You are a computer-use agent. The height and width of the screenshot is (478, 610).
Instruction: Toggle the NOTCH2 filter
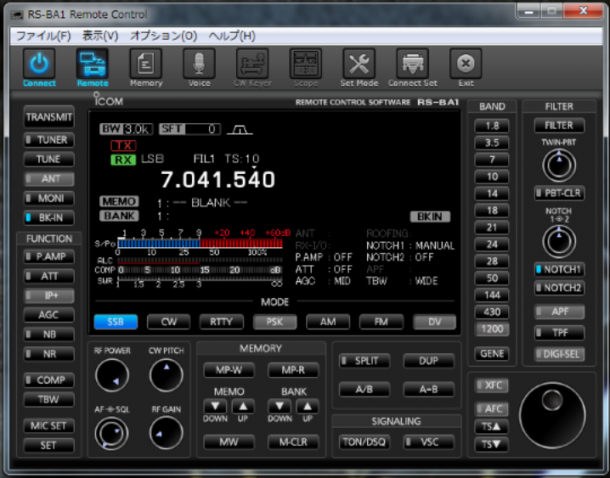point(559,288)
